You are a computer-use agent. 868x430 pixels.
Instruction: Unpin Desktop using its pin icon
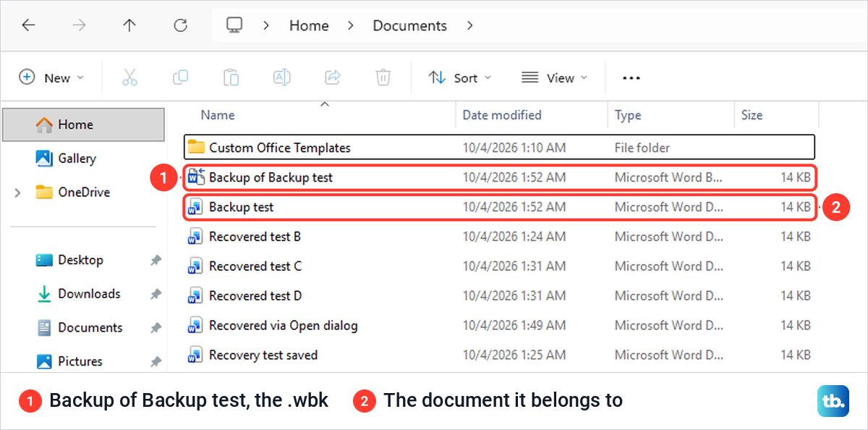[155, 260]
